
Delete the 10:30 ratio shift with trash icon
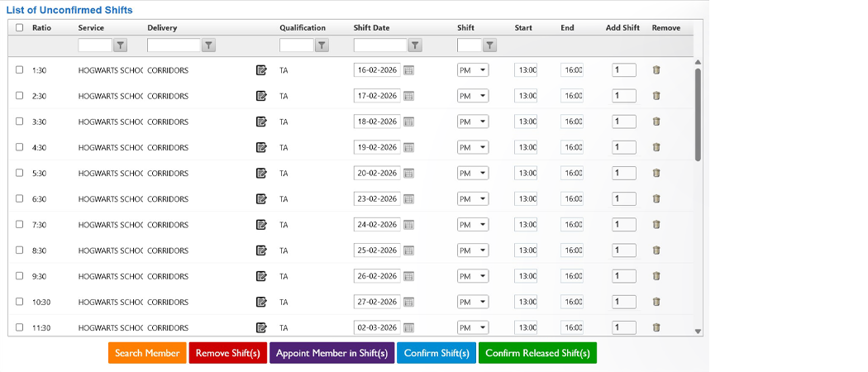(656, 302)
